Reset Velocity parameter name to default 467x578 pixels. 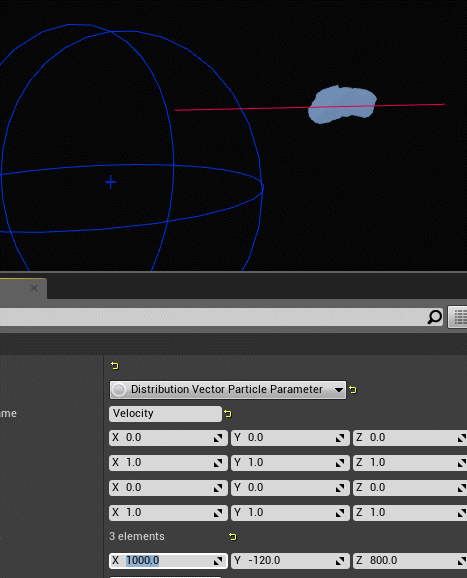[228, 414]
